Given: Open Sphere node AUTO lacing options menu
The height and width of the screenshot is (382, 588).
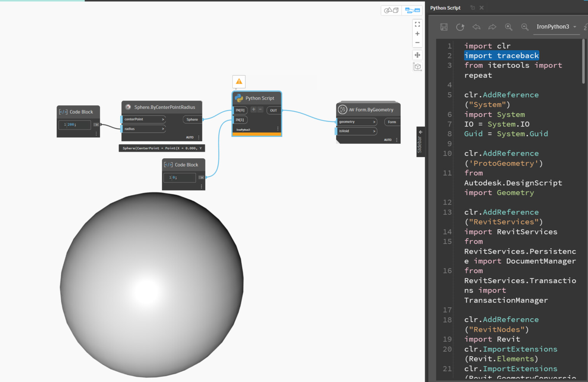Looking at the screenshot, I should coord(199,137).
